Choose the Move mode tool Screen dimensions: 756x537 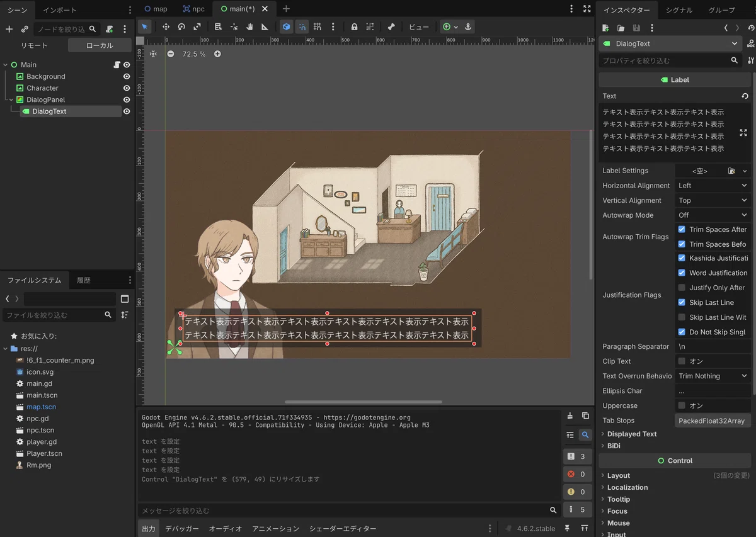click(x=166, y=26)
